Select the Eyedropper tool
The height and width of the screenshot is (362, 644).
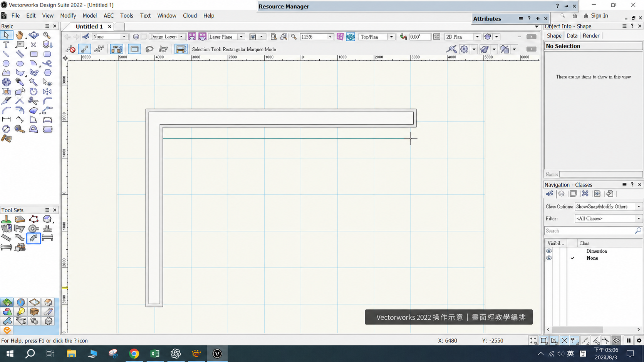[20, 82]
